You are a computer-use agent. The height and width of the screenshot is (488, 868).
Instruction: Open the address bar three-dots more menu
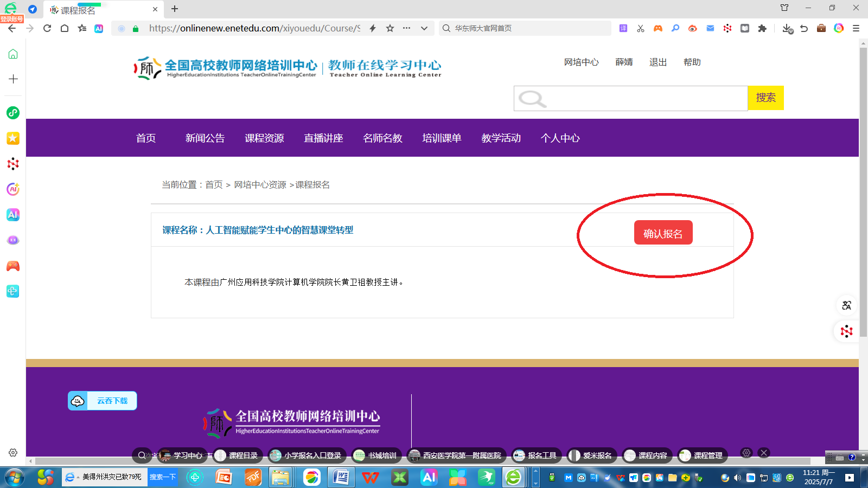coord(407,28)
